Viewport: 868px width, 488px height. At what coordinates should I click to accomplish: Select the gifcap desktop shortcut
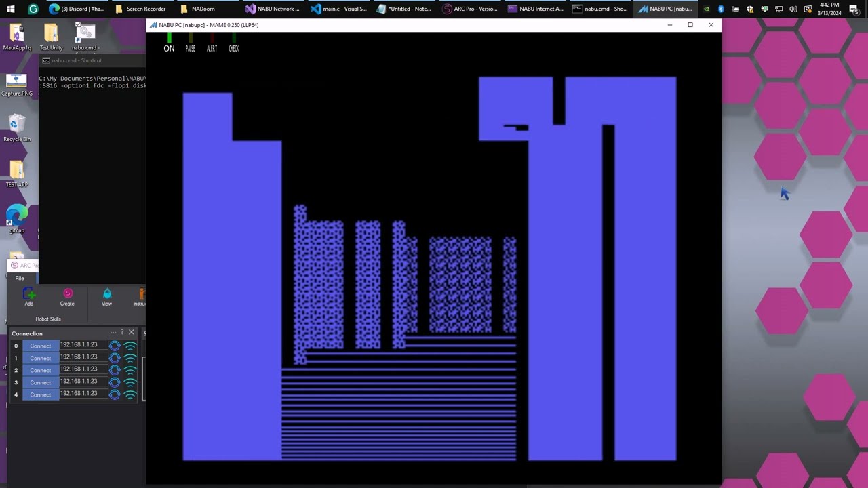[17, 220]
